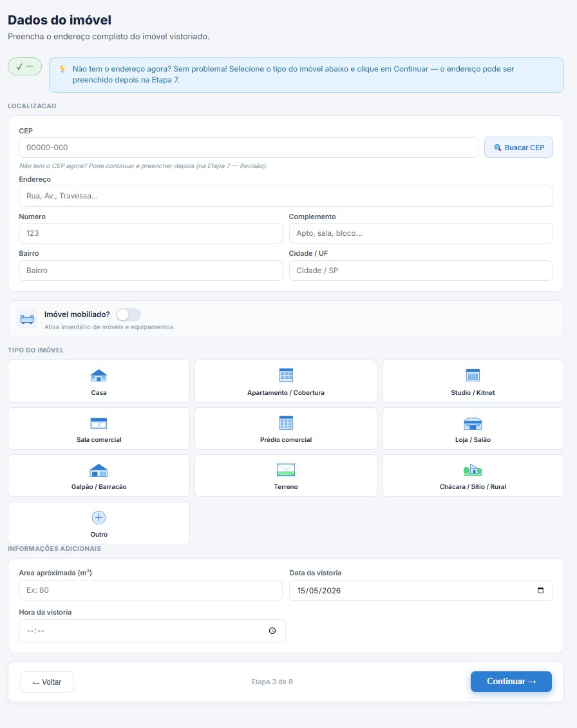
Task: Click the Casa label text
Action: click(99, 393)
